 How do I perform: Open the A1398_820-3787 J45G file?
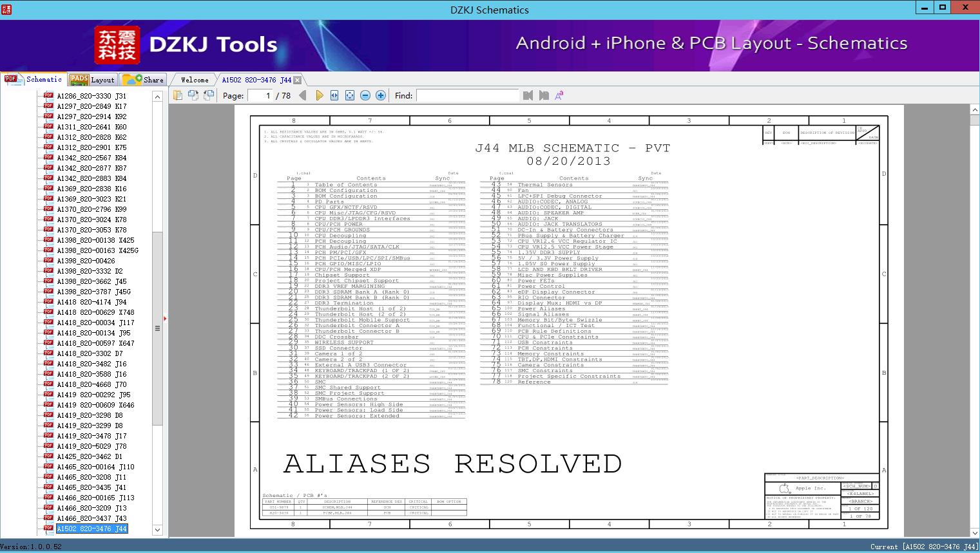(93, 292)
